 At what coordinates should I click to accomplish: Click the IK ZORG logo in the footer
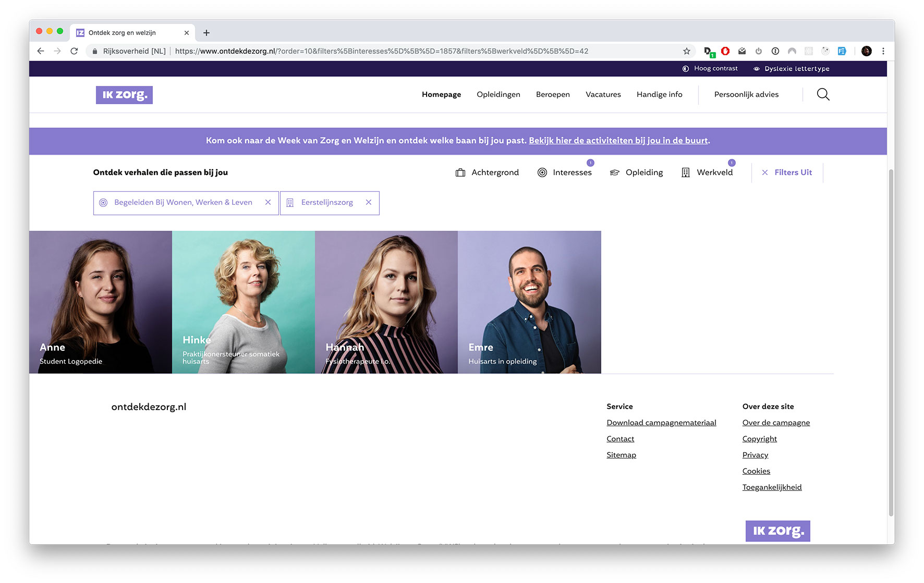[777, 530]
